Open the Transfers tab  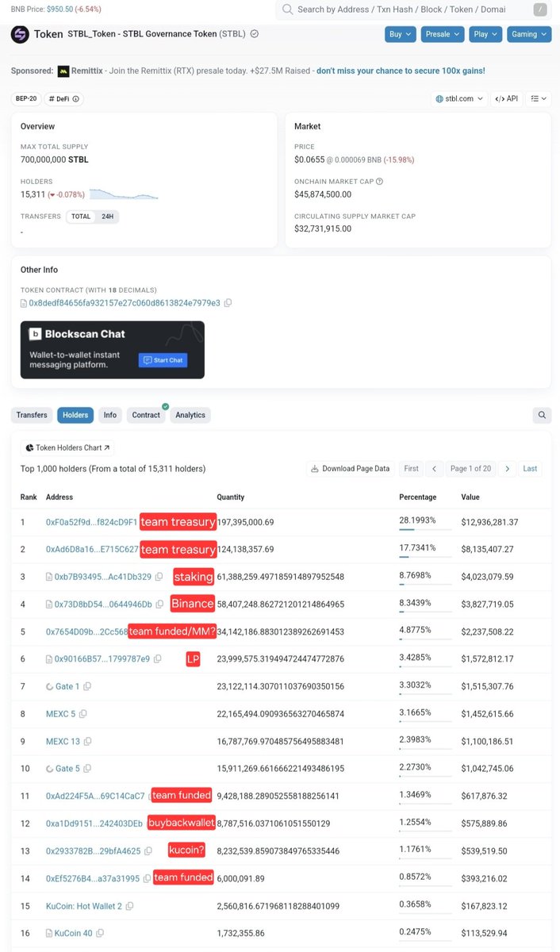32,415
